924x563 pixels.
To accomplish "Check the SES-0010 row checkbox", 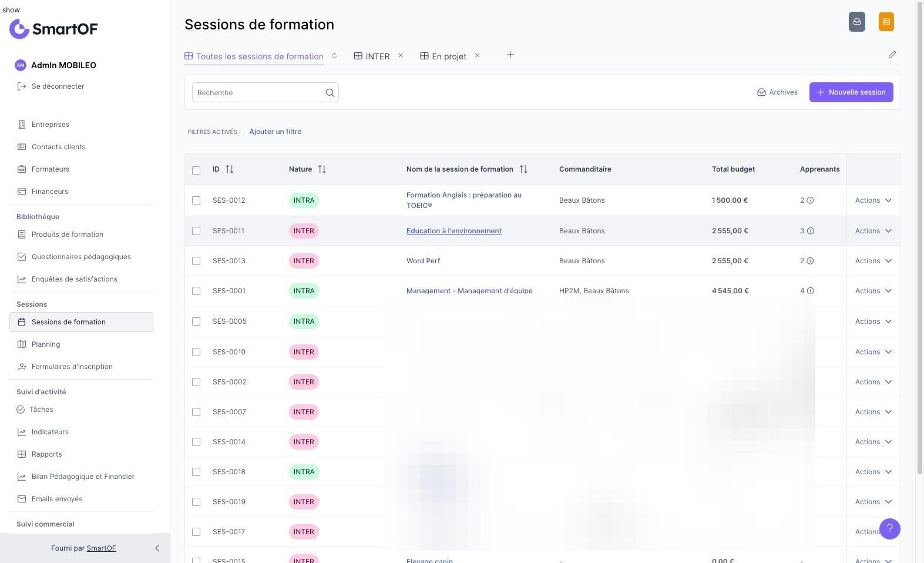I will pos(196,352).
